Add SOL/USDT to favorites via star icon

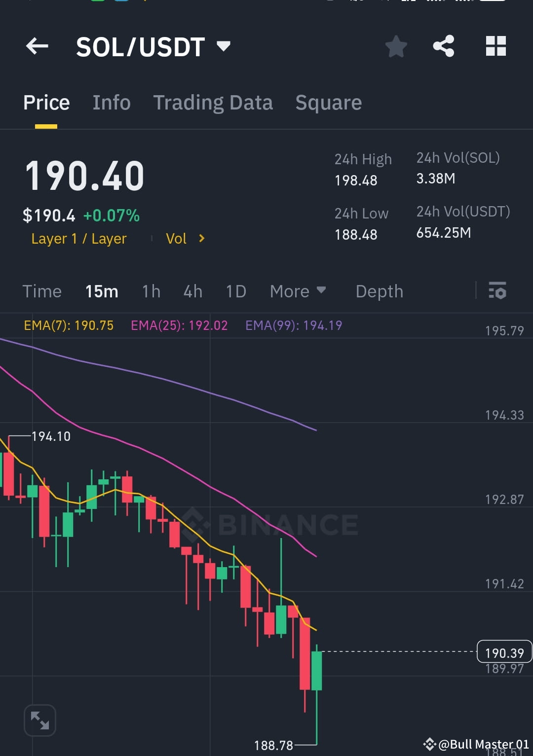coord(396,46)
